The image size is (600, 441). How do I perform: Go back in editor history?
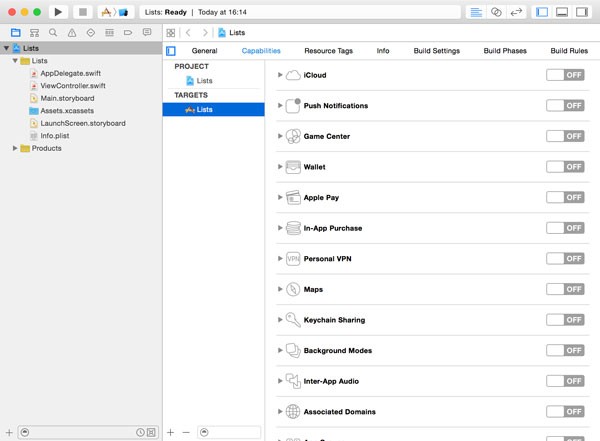tap(188, 33)
